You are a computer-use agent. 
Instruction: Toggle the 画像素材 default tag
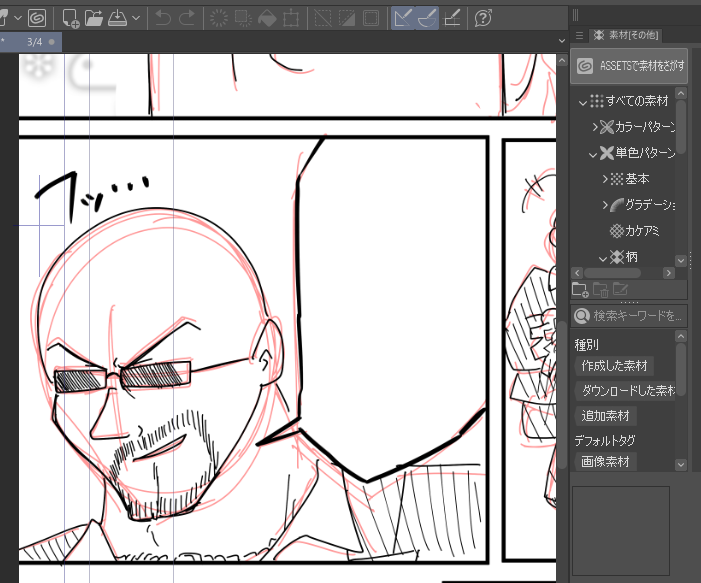point(605,461)
